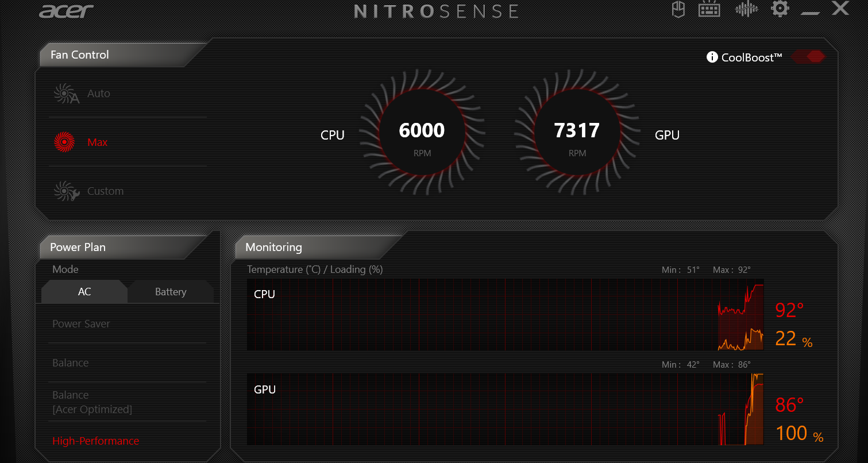Open the sound equalizer icon in title bar

pos(747,9)
